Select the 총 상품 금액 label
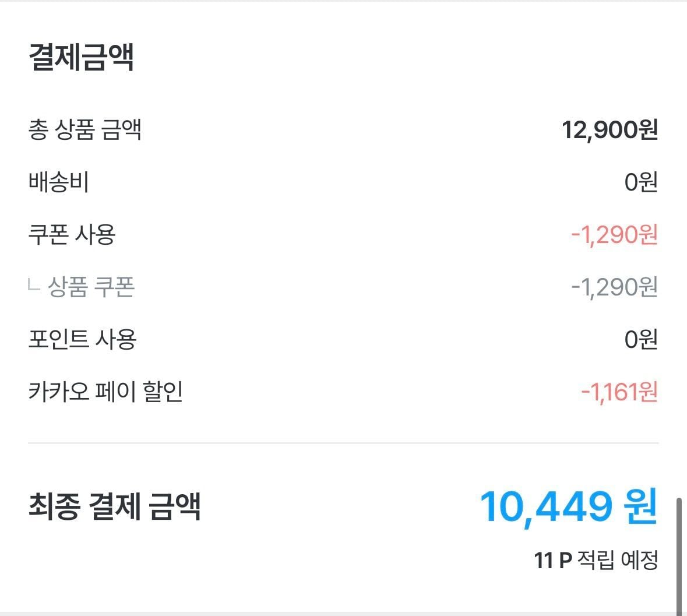687x616 pixels. (x=85, y=130)
